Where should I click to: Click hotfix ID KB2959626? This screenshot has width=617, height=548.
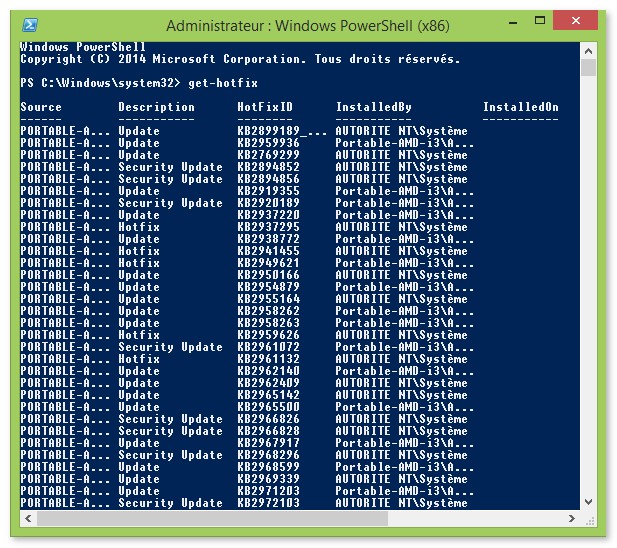pos(268,335)
